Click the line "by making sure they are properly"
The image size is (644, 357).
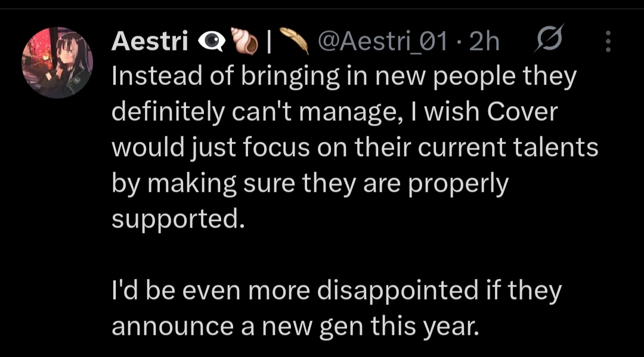310,184
